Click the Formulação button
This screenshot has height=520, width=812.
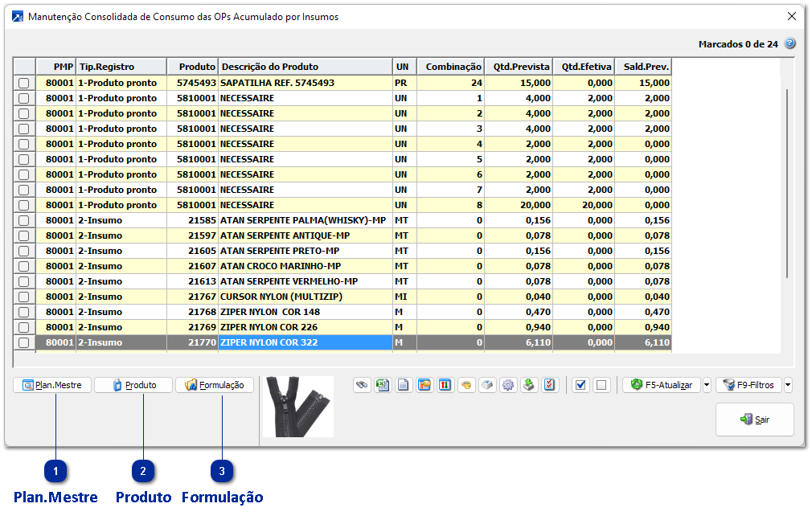tap(215, 385)
